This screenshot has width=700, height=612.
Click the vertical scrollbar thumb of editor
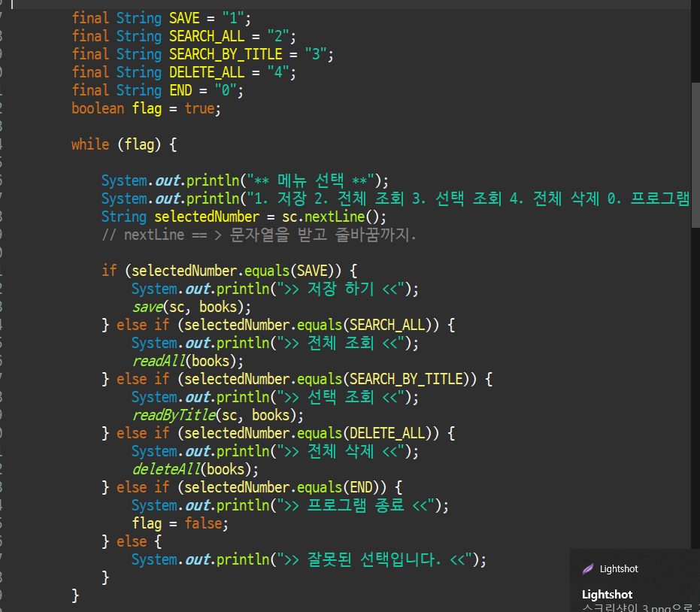pos(695,155)
